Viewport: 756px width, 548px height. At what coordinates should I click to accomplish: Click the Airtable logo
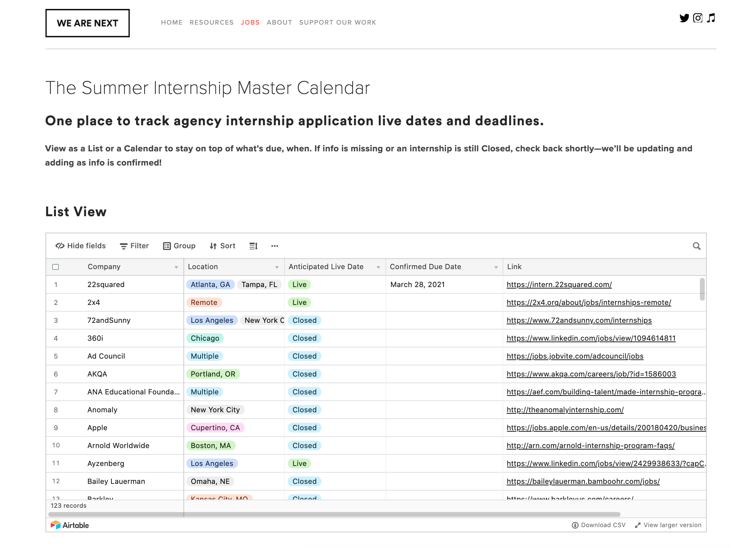[x=70, y=525]
